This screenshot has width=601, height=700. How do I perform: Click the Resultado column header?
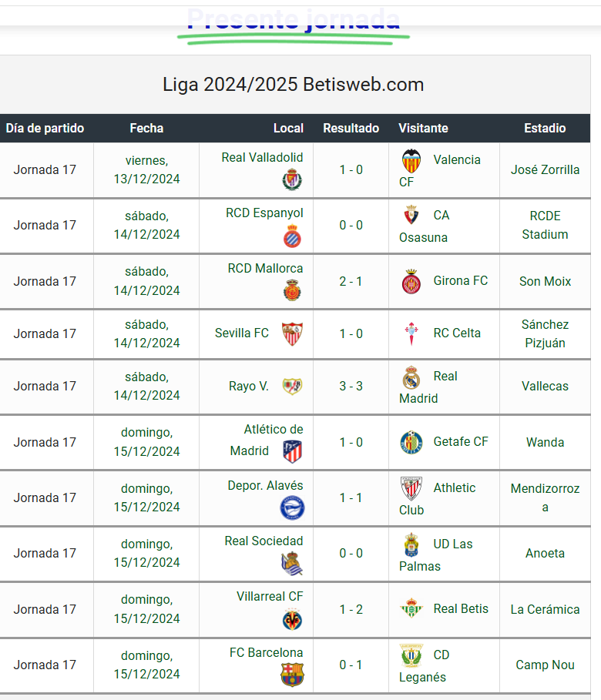click(351, 129)
